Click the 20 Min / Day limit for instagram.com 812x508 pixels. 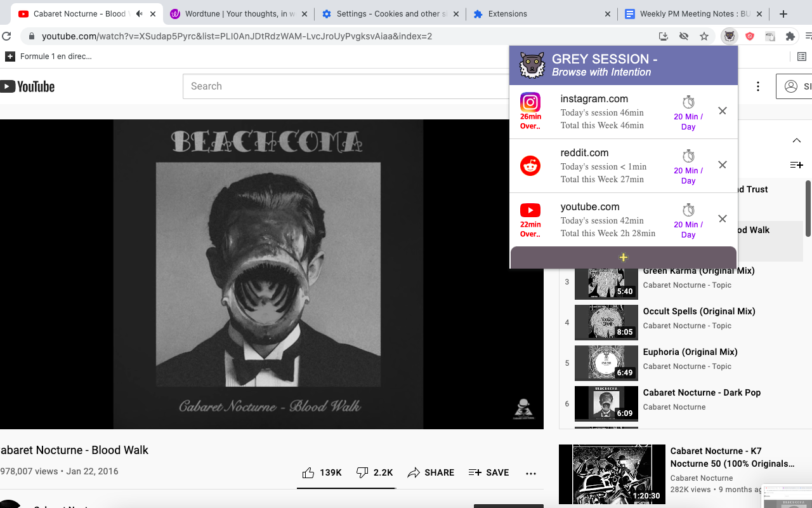pos(688,122)
